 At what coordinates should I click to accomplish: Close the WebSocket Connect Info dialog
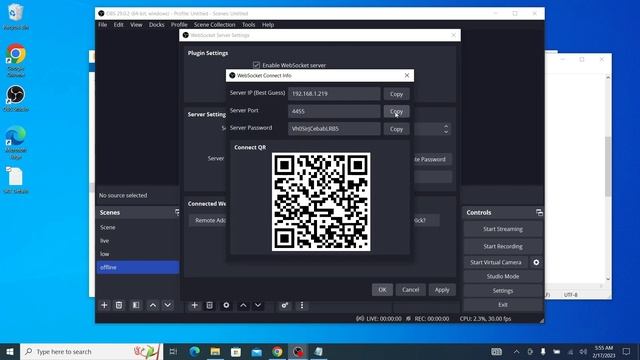[x=407, y=76]
